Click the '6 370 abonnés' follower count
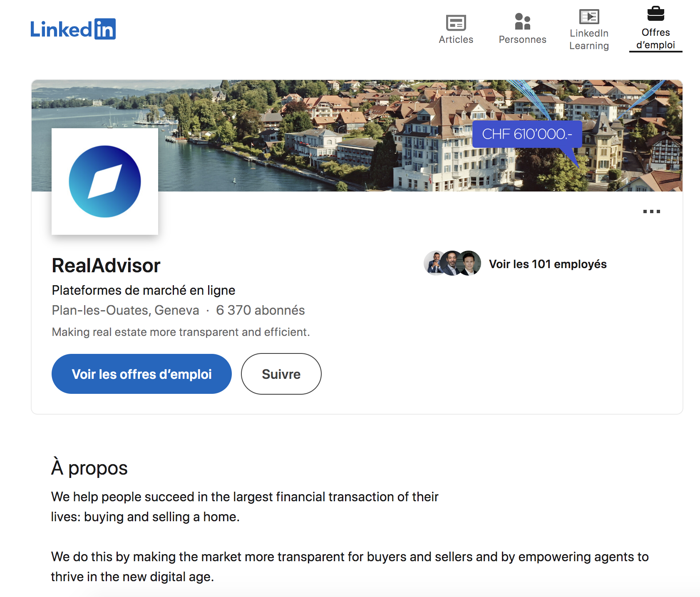The height and width of the screenshot is (597, 700). click(260, 310)
